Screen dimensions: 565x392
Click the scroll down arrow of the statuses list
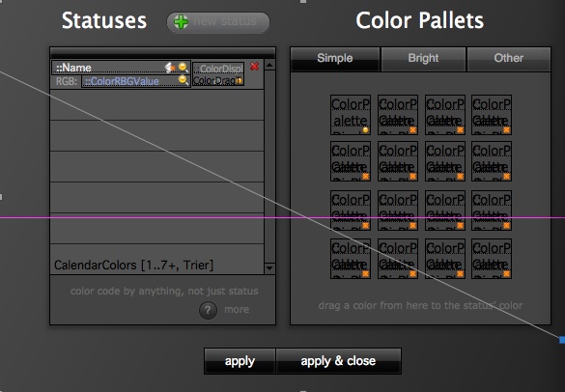coord(269,268)
